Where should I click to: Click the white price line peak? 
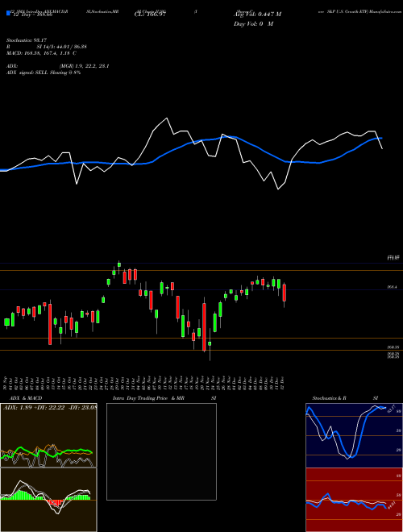click(x=167, y=118)
